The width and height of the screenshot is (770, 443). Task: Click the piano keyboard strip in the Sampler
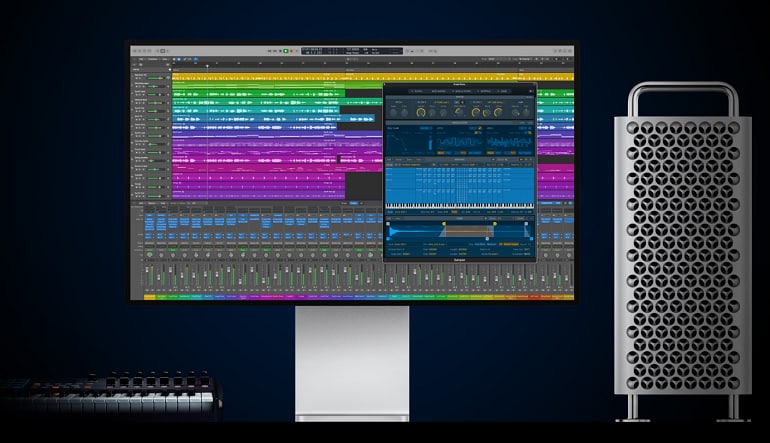click(460, 206)
